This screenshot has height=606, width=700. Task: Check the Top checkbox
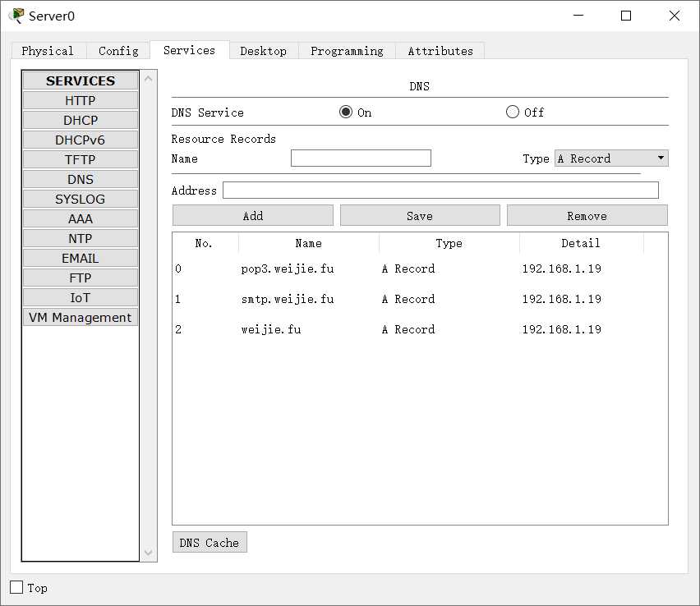16,587
